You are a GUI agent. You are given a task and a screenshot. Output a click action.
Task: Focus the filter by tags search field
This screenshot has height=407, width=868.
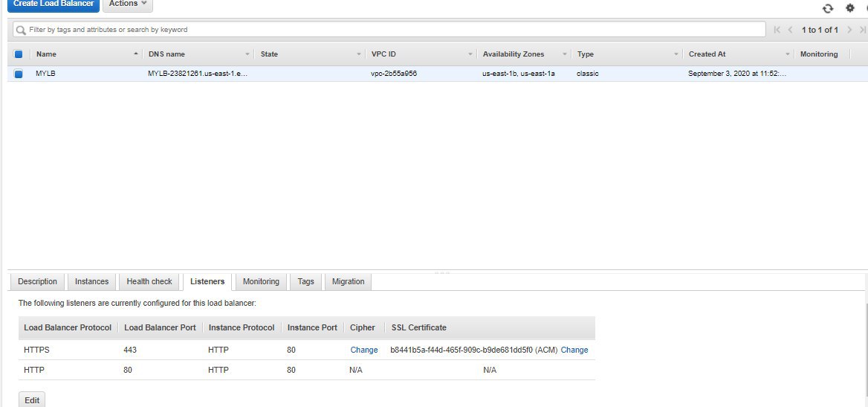click(389, 30)
